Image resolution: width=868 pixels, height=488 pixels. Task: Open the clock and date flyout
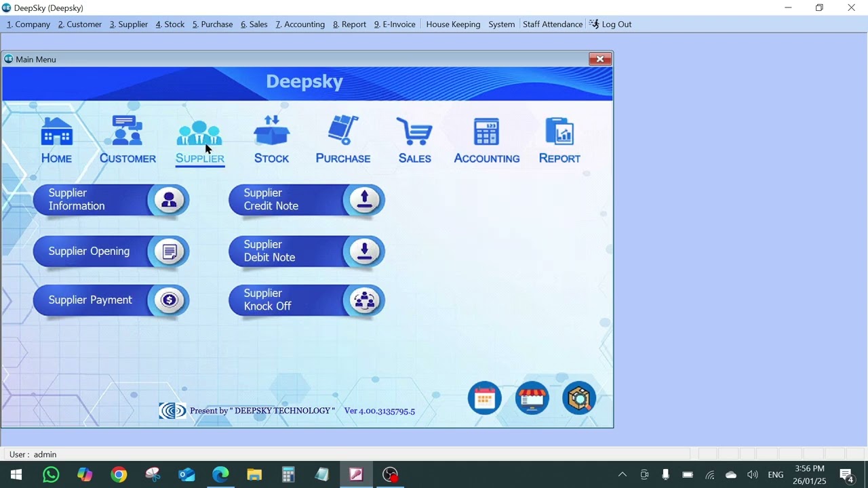point(810,474)
